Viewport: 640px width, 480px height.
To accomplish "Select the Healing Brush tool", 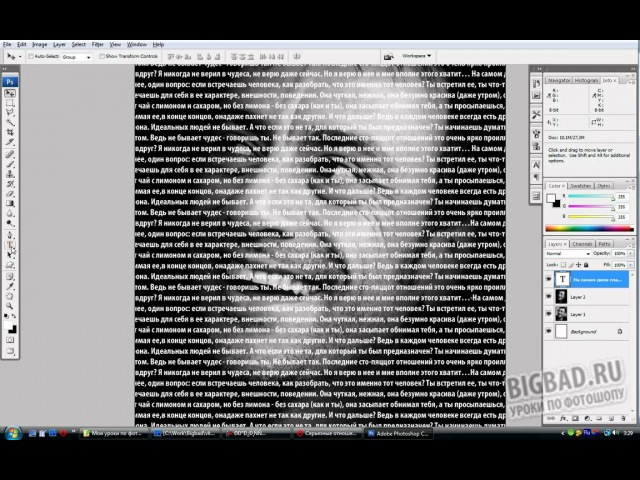I will [x=10, y=154].
